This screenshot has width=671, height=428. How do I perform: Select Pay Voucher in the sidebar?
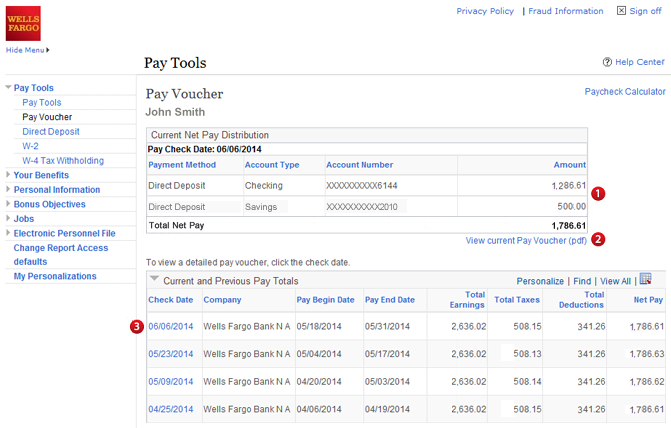47,117
